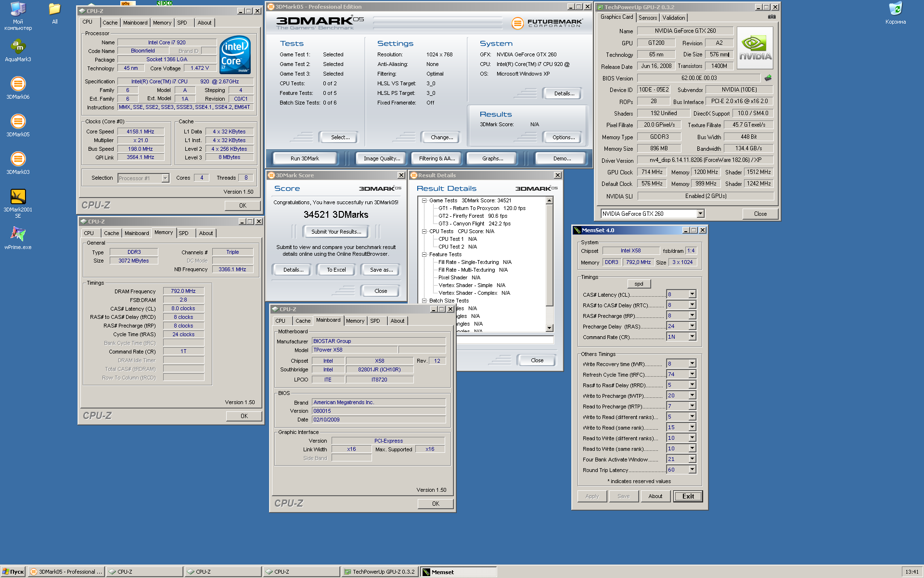Open the GPU selection dropdown in GPU-Z
Screen dimensions: 924x578
point(701,213)
